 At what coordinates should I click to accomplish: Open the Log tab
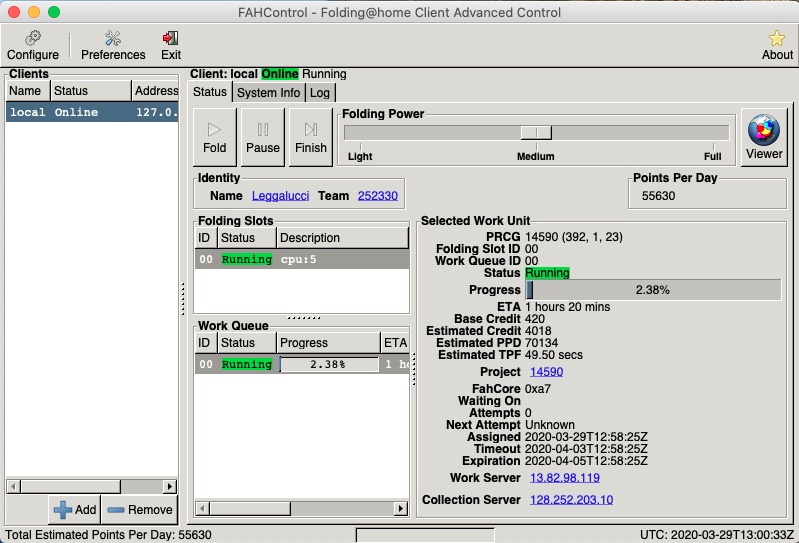pos(319,92)
